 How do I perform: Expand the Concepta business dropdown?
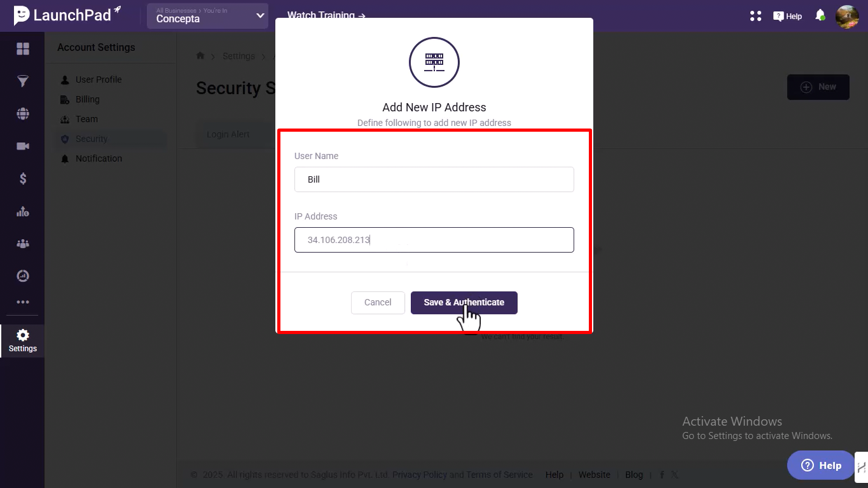click(x=207, y=16)
